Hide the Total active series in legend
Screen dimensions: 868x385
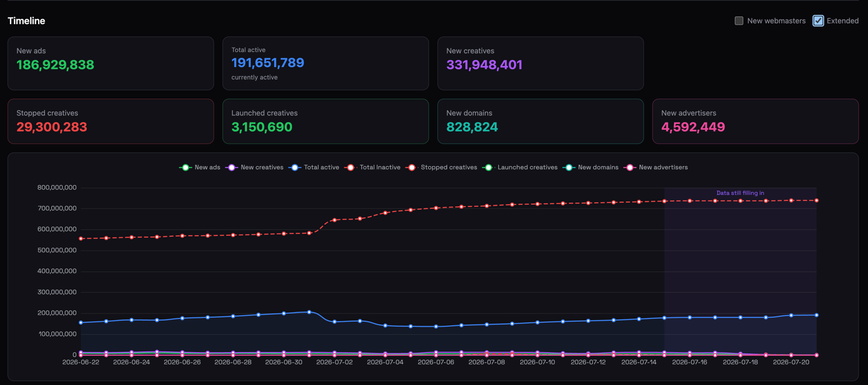[x=295, y=167]
